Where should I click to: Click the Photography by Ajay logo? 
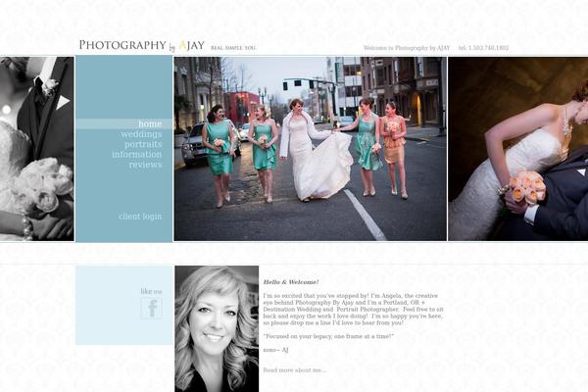click(142, 45)
